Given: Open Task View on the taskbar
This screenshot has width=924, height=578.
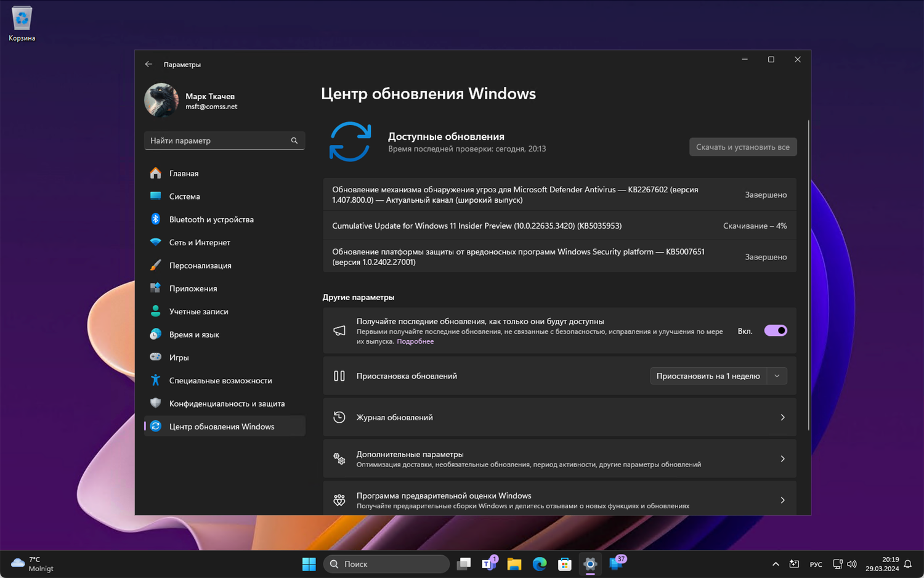Looking at the screenshot, I should click(464, 564).
